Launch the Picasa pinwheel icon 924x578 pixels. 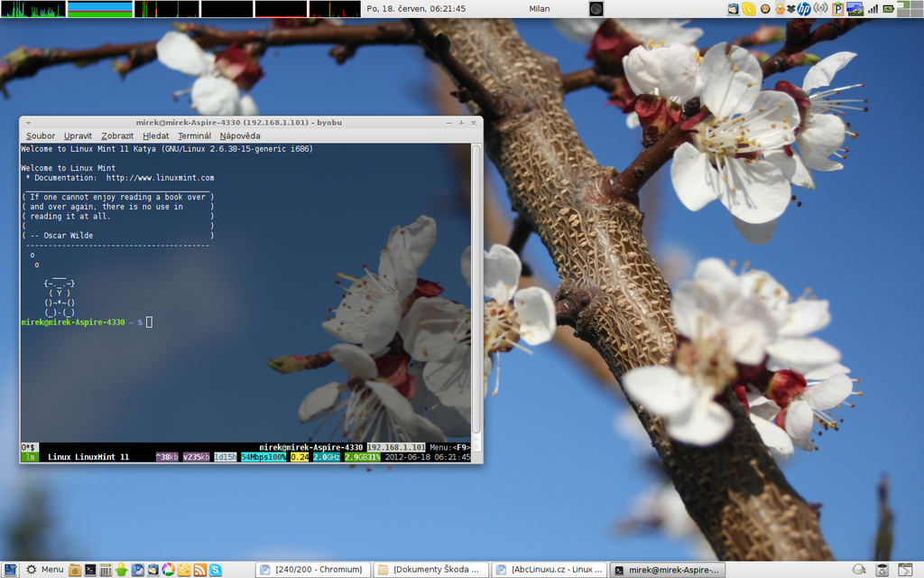click(169, 570)
